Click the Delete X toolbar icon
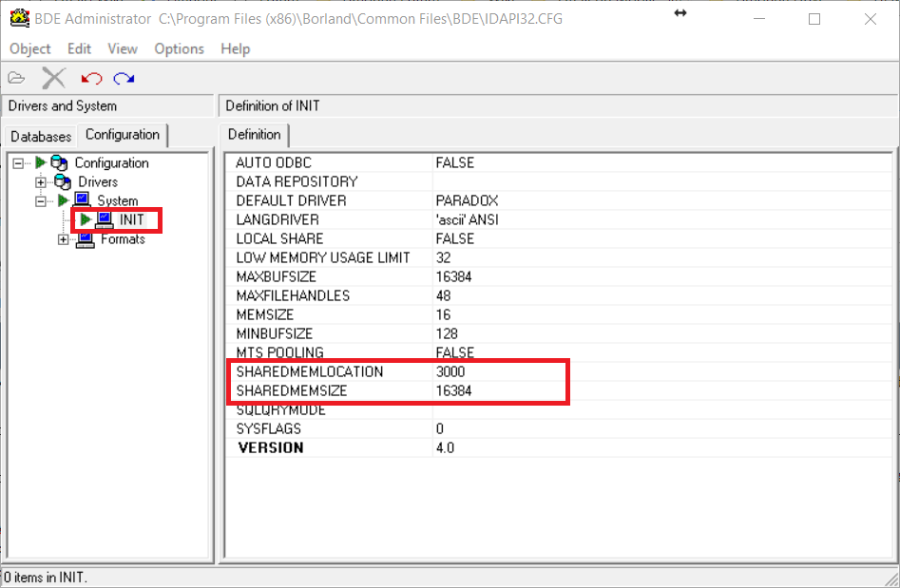The image size is (900, 588). pyautogui.click(x=54, y=78)
